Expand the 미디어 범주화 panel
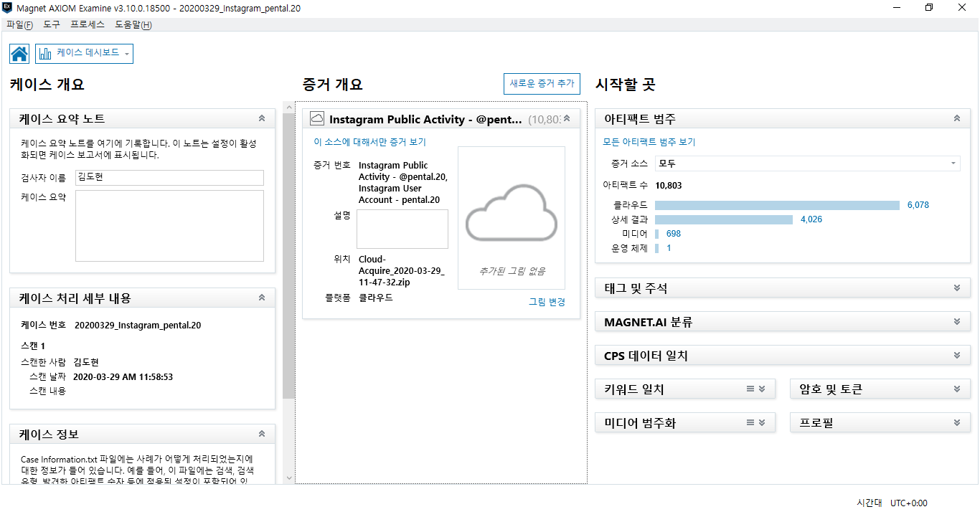This screenshot has height=522, width=980. tap(762, 423)
